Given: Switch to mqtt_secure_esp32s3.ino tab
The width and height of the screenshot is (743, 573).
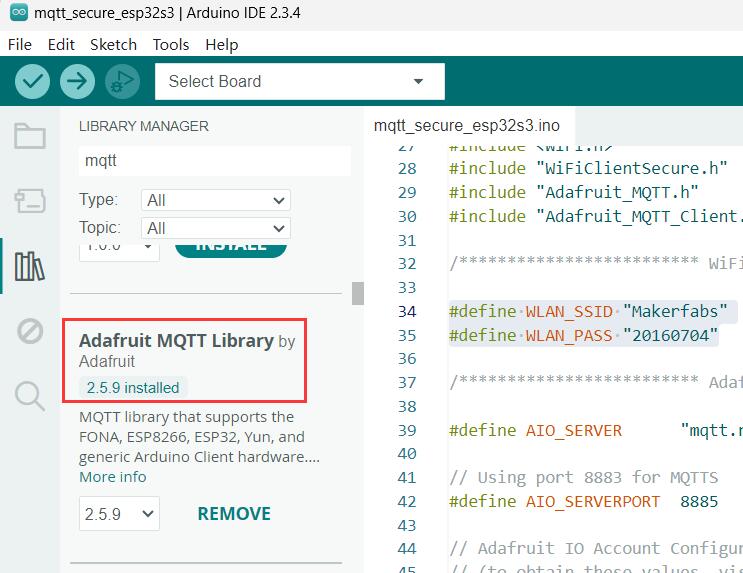Looking at the screenshot, I should pos(467,126).
